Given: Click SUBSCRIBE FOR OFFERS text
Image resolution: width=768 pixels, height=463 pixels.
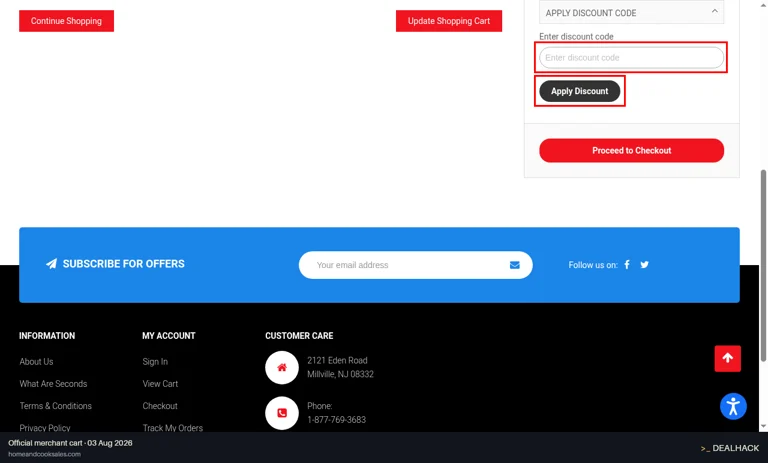Looking at the screenshot, I should click(123, 264).
